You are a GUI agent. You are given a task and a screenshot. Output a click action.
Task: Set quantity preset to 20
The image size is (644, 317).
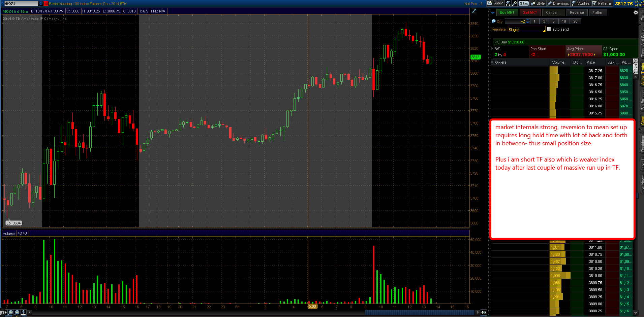[575, 21]
